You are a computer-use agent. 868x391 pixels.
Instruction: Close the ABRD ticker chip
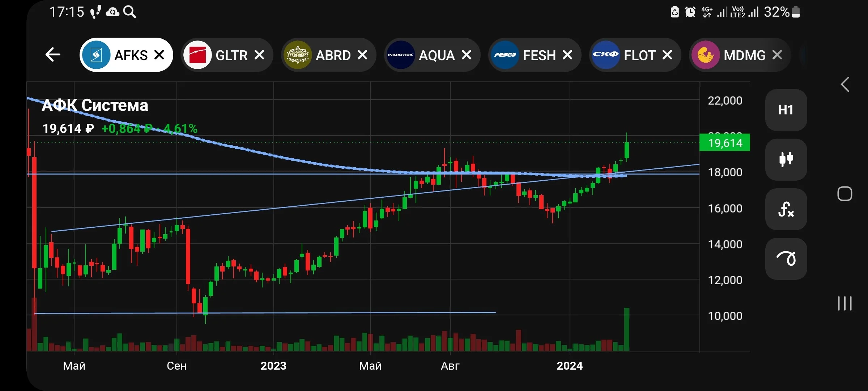click(362, 55)
